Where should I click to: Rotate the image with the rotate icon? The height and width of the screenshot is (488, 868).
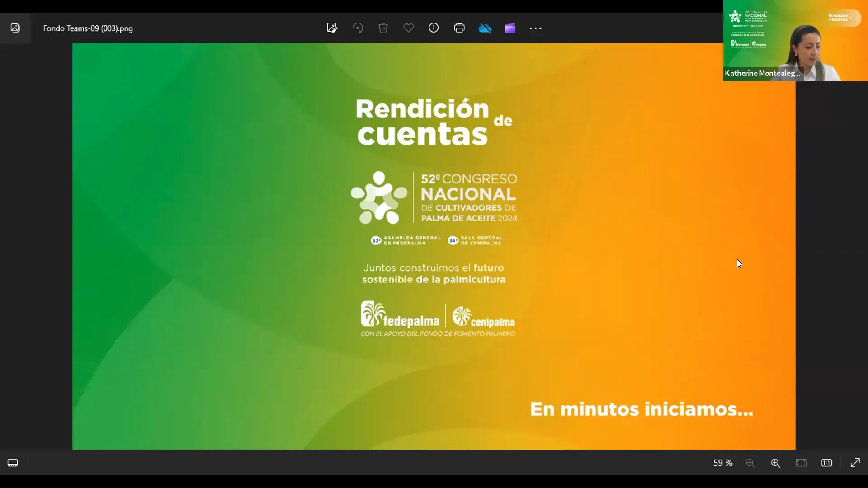tap(358, 28)
